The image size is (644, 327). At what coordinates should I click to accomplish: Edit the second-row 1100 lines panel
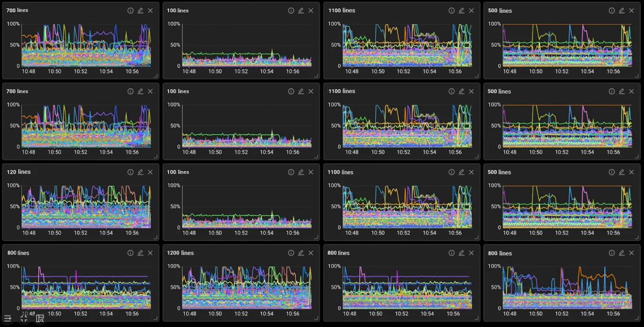(461, 91)
